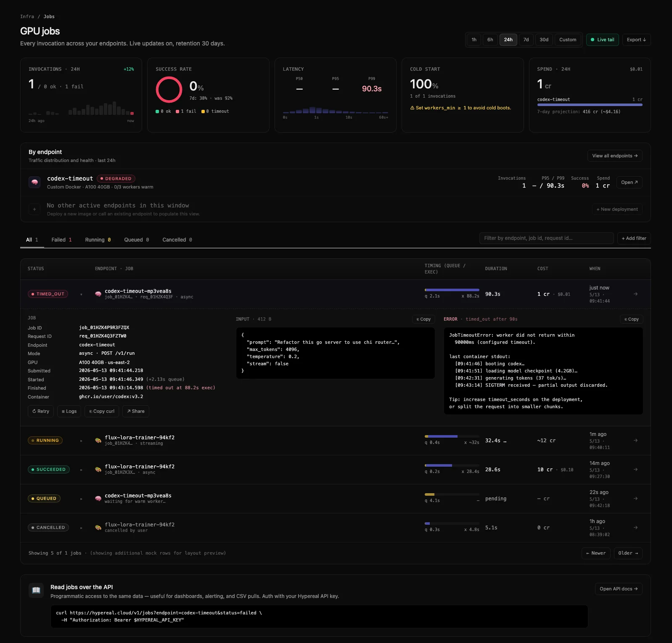
Task: Click container ghcr.io/user/codex:v3.2 value
Action: click(111, 396)
